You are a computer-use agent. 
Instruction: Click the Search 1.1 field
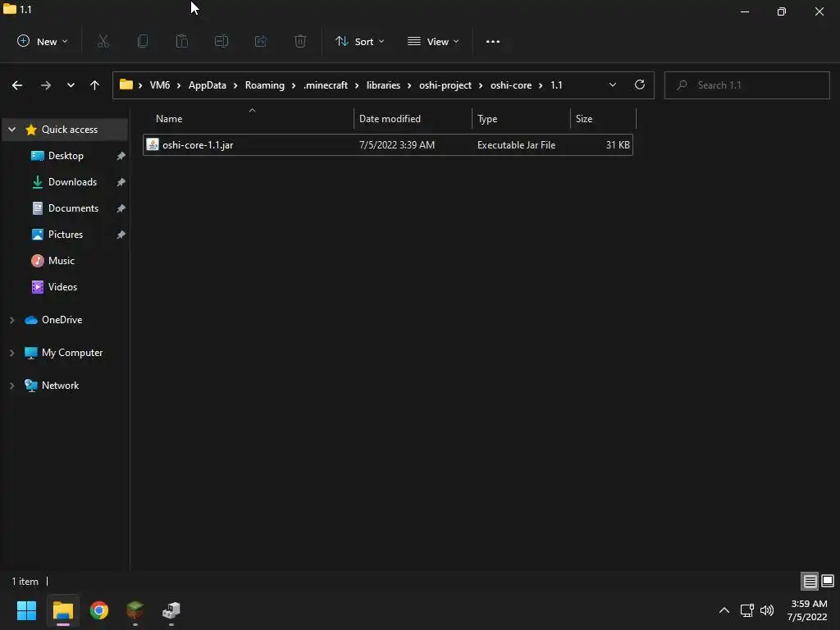coord(746,85)
